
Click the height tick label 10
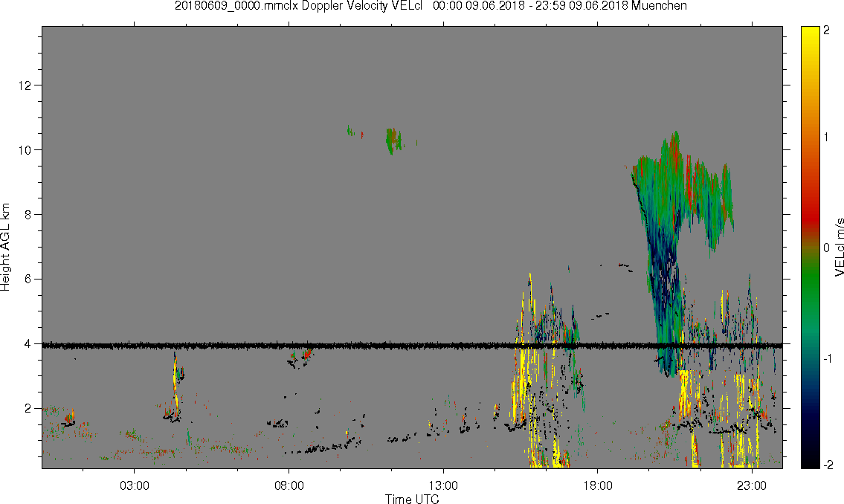(x=25, y=149)
